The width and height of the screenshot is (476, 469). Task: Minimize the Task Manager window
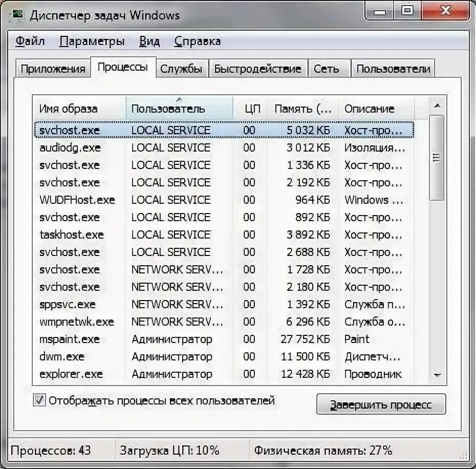point(379,11)
